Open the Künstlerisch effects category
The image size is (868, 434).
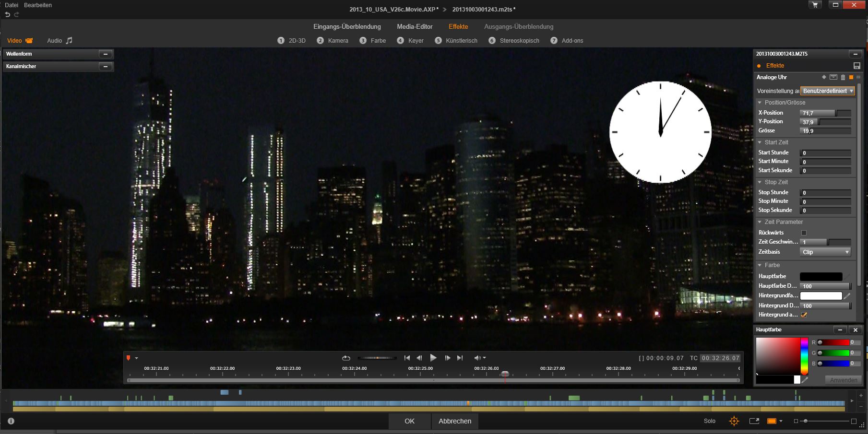click(461, 41)
